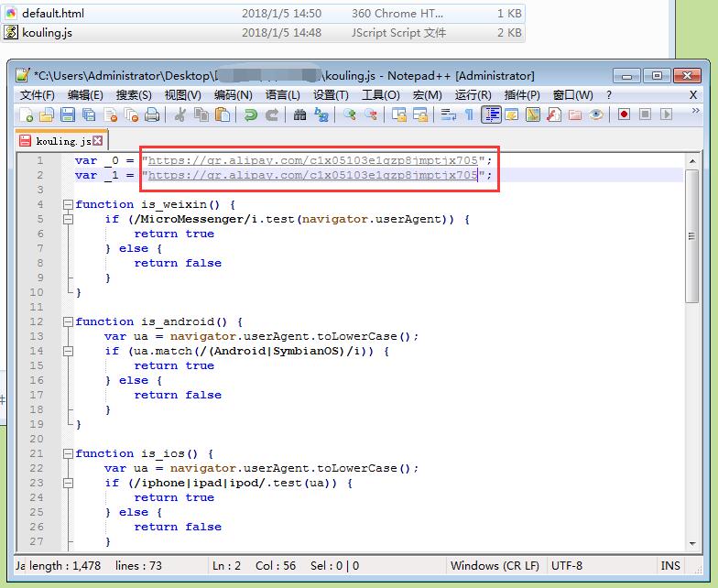This screenshot has width=718, height=588.
Task: Open Find with the binoculars icon
Action: coord(300,114)
